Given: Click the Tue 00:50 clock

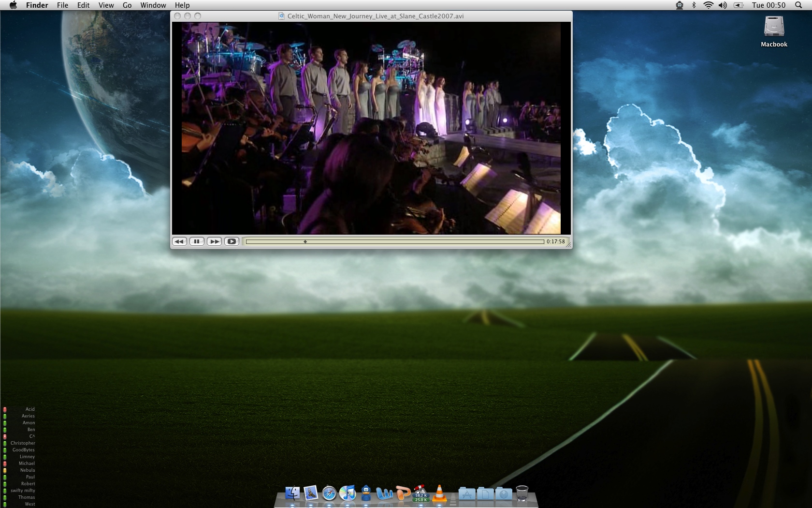Looking at the screenshot, I should 768,5.
